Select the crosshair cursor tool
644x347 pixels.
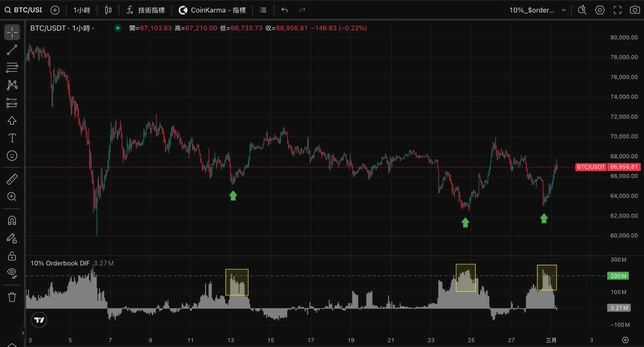click(12, 32)
